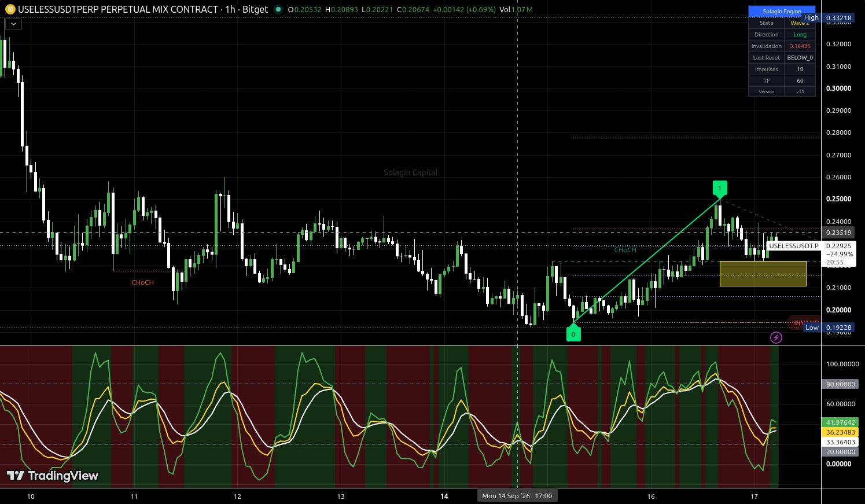Collapse the chart legend with the chevron button
The height and width of the screenshot is (504, 865).
coord(13,24)
